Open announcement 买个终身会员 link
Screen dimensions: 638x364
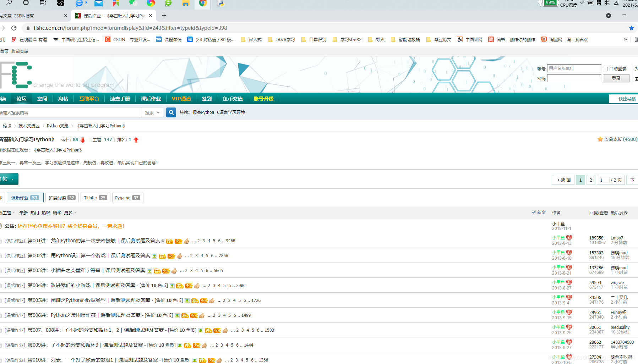[71, 226]
